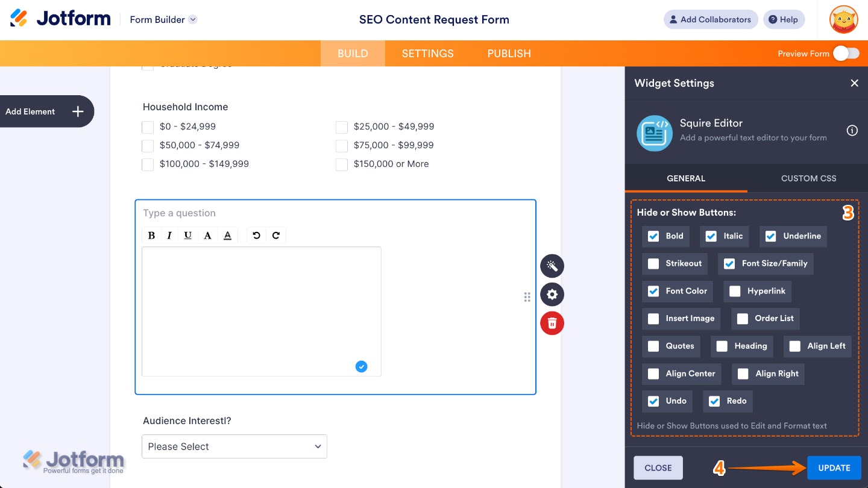The image size is (868, 488).
Task: Click the editor Redo arrow icon
Action: point(276,236)
